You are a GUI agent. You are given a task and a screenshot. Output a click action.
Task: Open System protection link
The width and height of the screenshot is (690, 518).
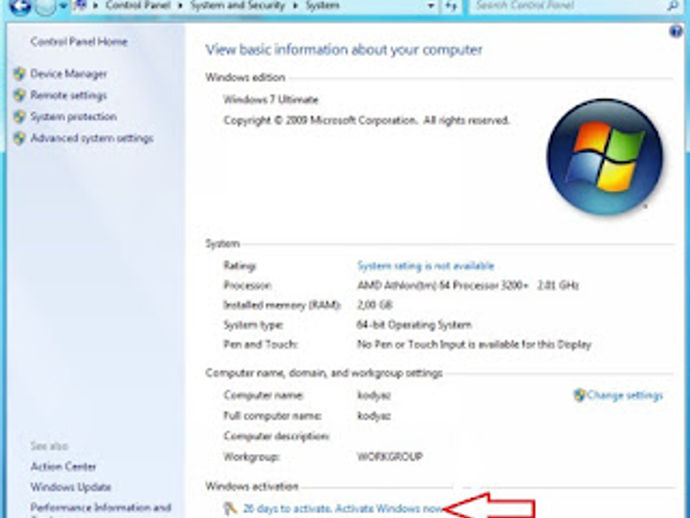point(73,117)
